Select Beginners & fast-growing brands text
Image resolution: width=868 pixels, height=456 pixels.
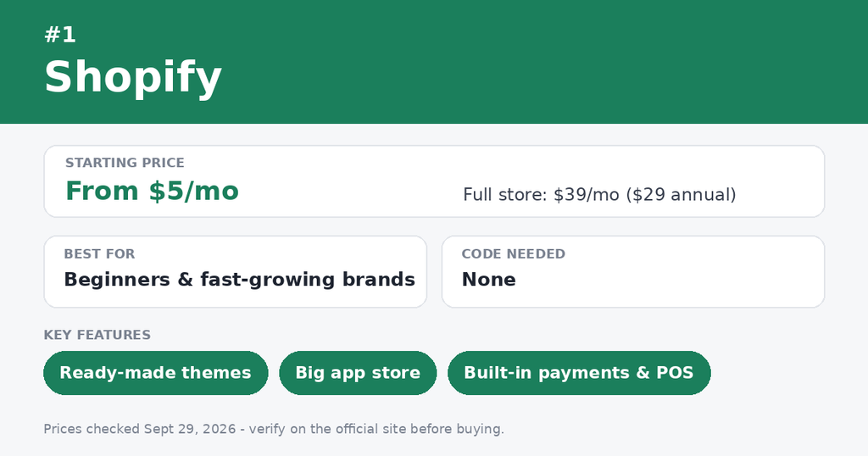(x=239, y=280)
